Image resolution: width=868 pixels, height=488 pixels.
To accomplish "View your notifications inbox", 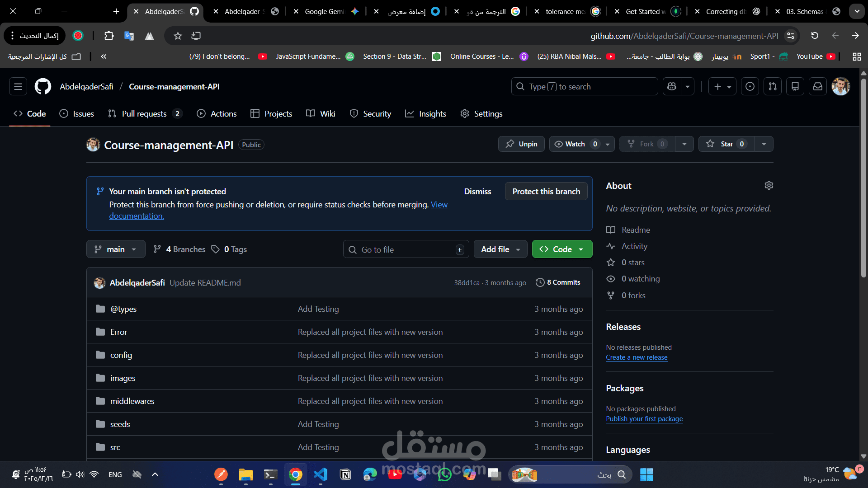I will [817, 86].
